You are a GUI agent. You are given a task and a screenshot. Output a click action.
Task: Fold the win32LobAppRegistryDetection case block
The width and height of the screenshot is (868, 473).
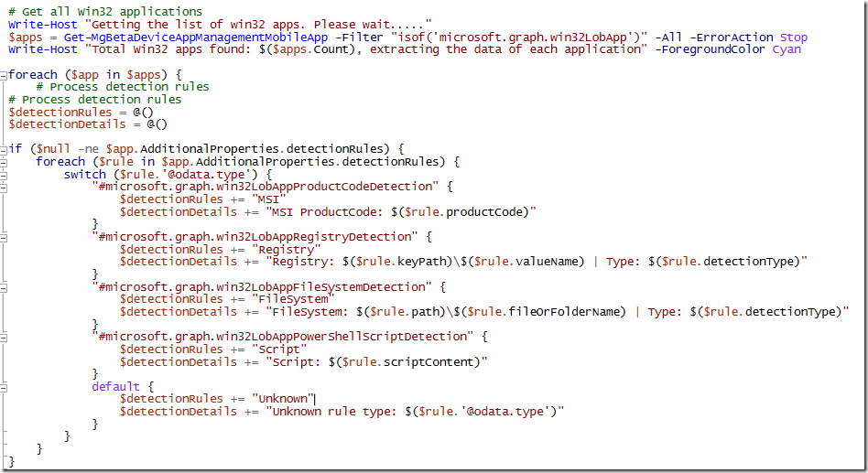pyautogui.click(x=4, y=236)
